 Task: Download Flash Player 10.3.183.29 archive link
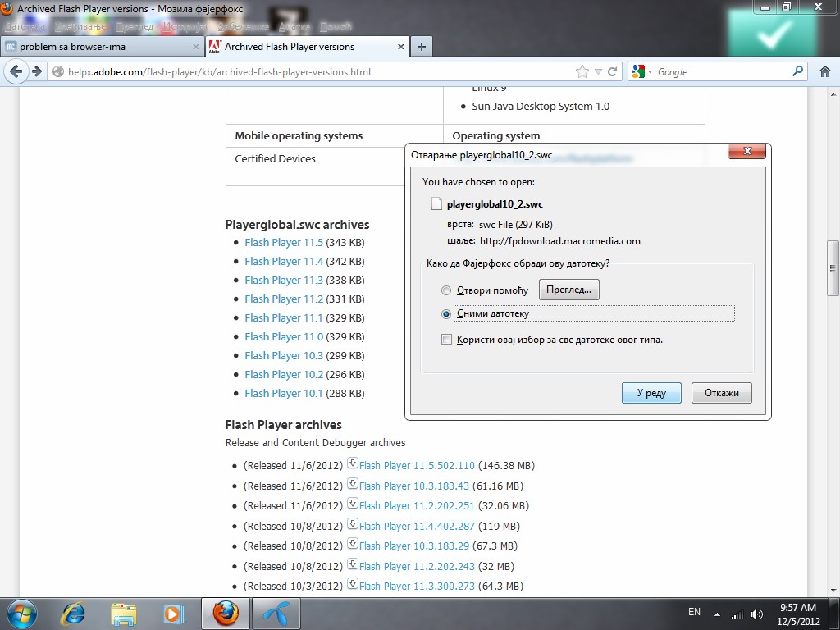(x=414, y=546)
